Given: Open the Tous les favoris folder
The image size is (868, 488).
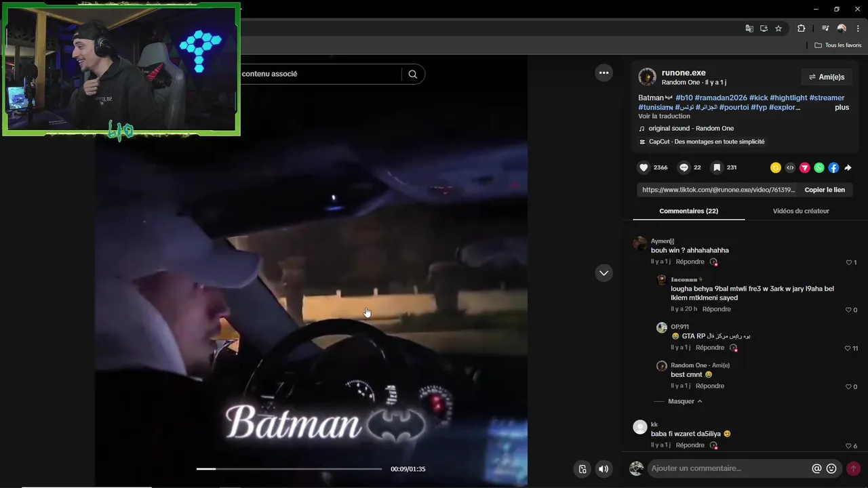Looking at the screenshot, I should point(838,45).
